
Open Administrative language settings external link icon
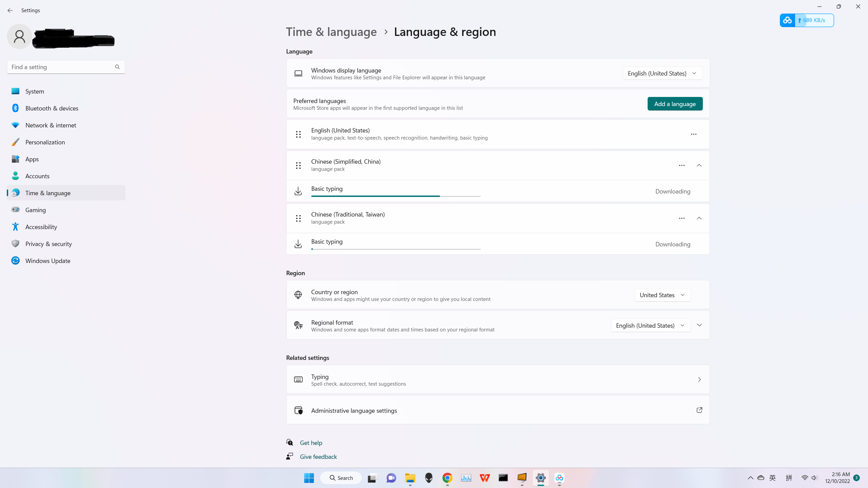click(x=699, y=410)
